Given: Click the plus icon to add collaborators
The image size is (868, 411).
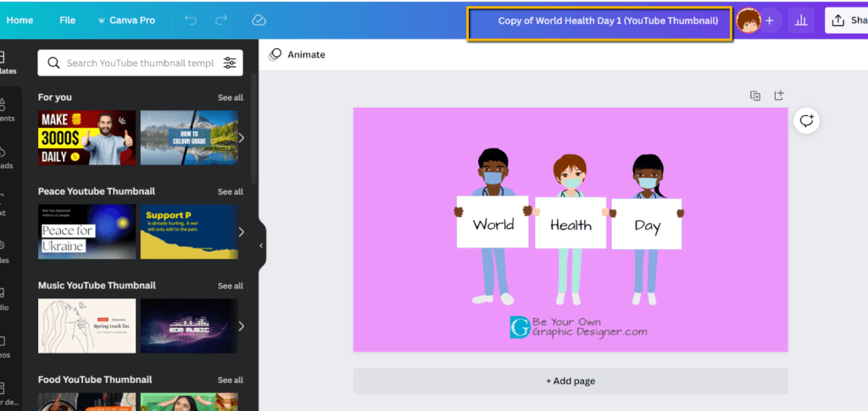Looking at the screenshot, I should coord(770,20).
